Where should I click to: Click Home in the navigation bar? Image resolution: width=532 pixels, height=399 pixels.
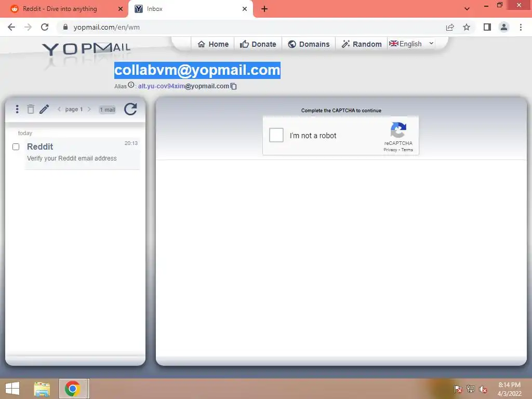[x=213, y=44]
